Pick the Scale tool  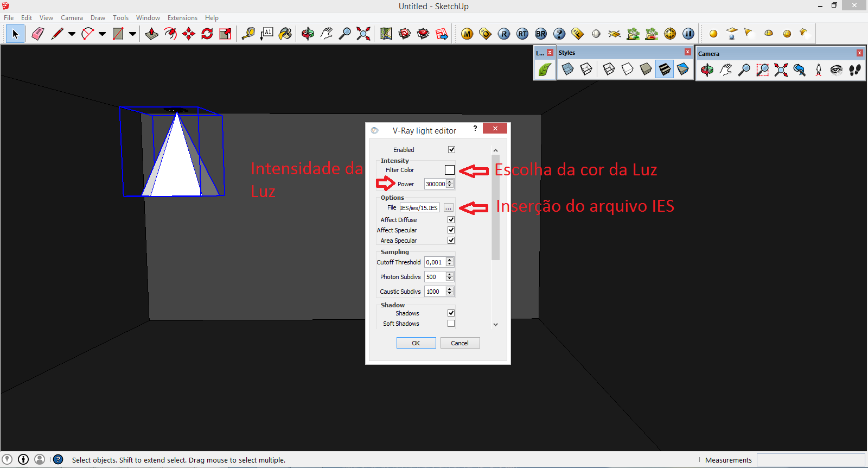(225, 34)
